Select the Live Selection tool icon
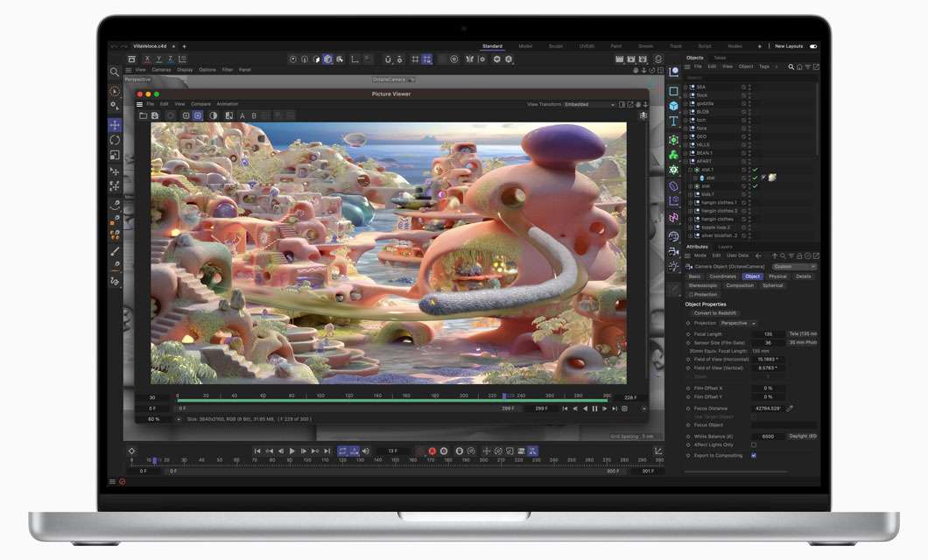Viewport: 928px width, 560px height. [x=113, y=90]
